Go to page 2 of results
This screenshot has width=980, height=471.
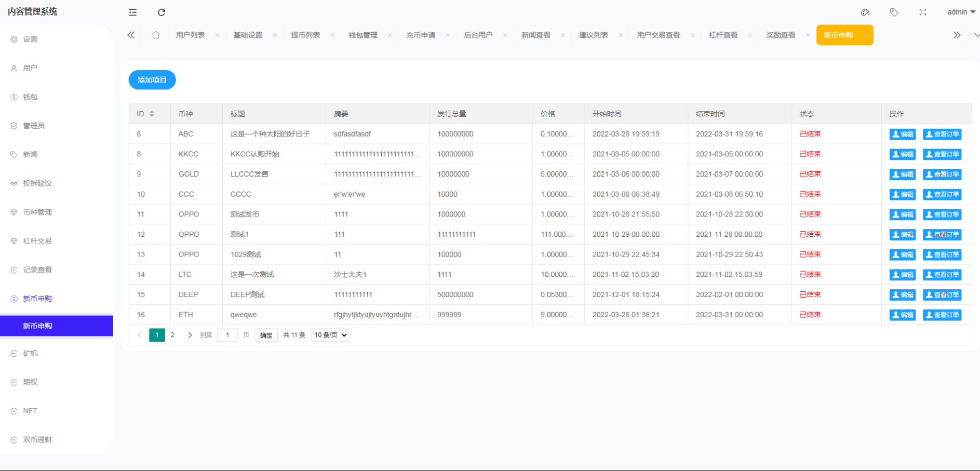[x=172, y=335]
